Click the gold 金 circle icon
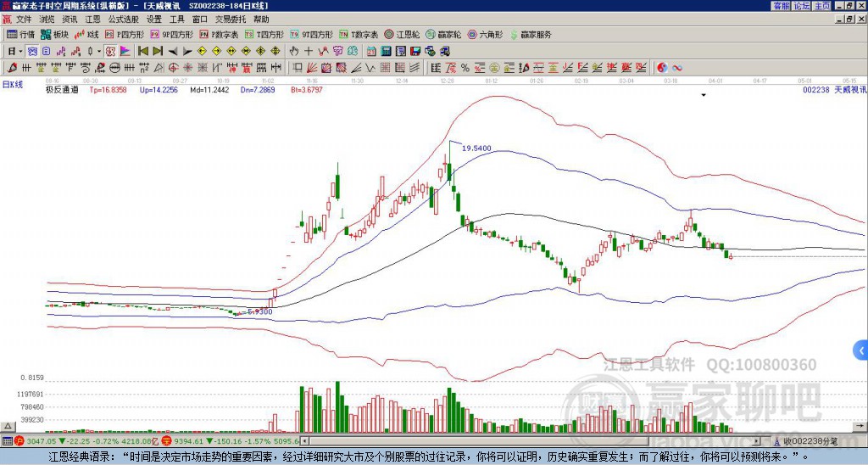868x465 pixels. click(494, 68)
